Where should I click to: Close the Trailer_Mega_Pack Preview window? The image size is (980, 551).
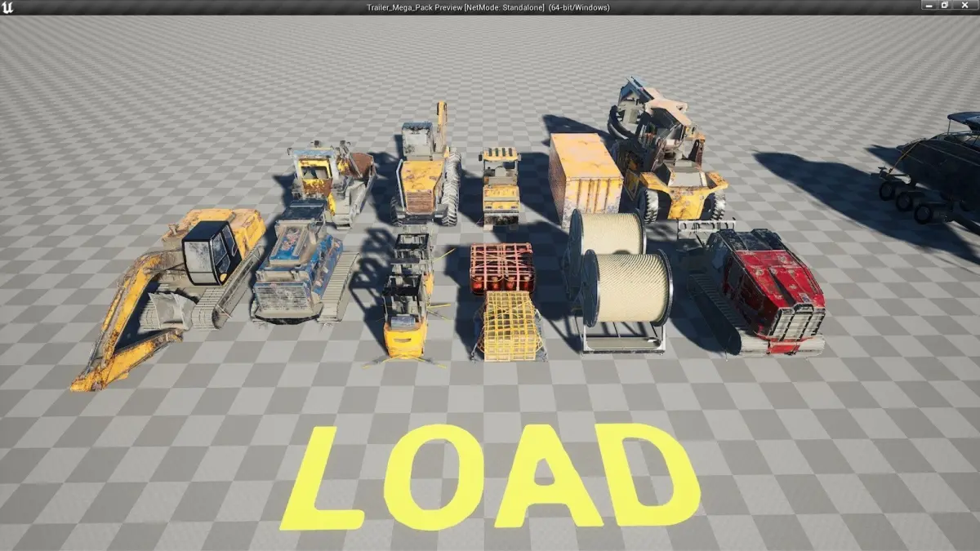point(965,6)
